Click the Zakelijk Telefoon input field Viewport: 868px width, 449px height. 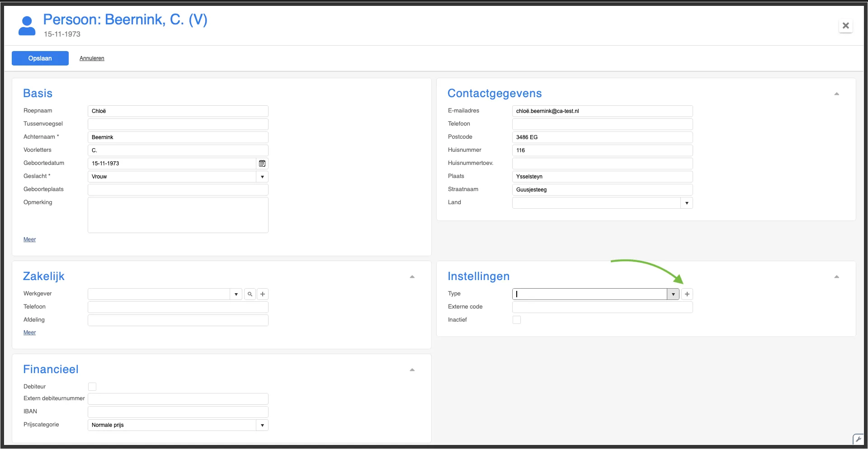[x=178, y=307]
